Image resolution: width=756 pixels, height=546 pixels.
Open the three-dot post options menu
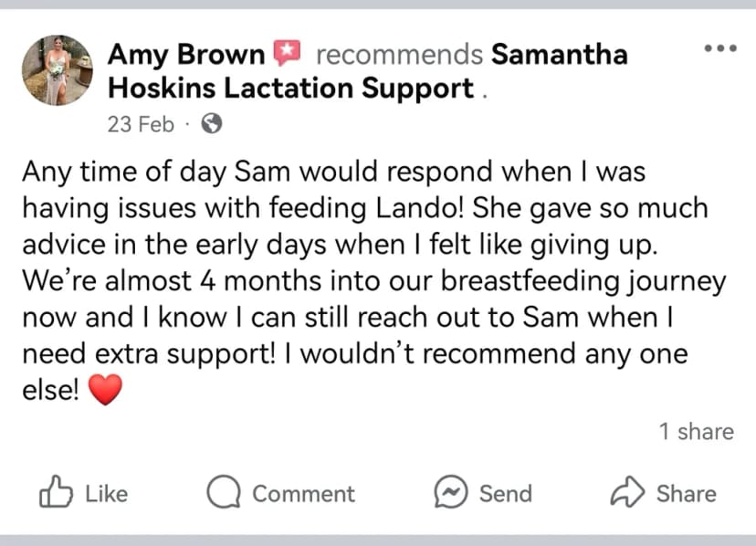(720, 48)
